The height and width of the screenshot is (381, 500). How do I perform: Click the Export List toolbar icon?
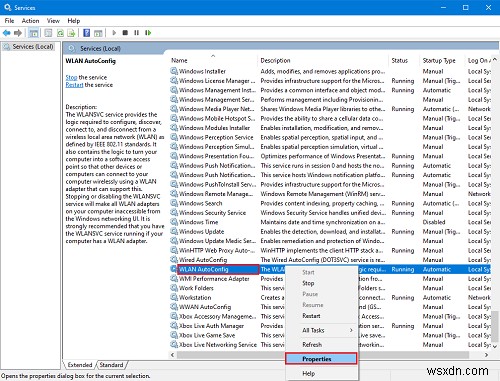point(71,33)
